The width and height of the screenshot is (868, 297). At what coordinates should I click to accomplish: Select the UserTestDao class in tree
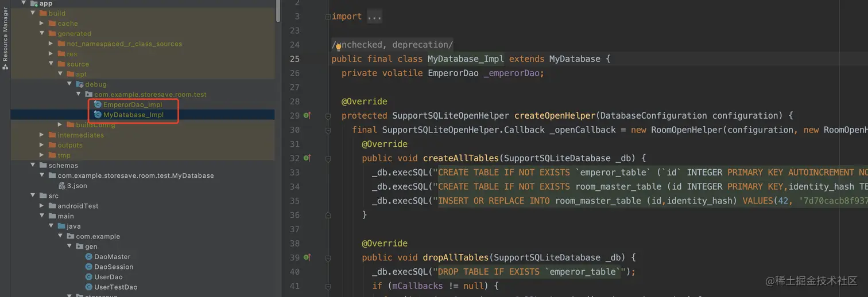pos(116,287)
